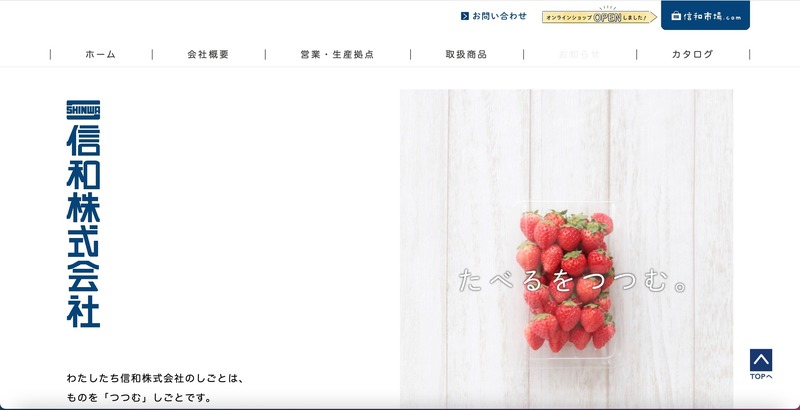The image size is (800, 410).
Task: Click the わたしたち信和株式会社 intro text
Action: click(156, 378)
